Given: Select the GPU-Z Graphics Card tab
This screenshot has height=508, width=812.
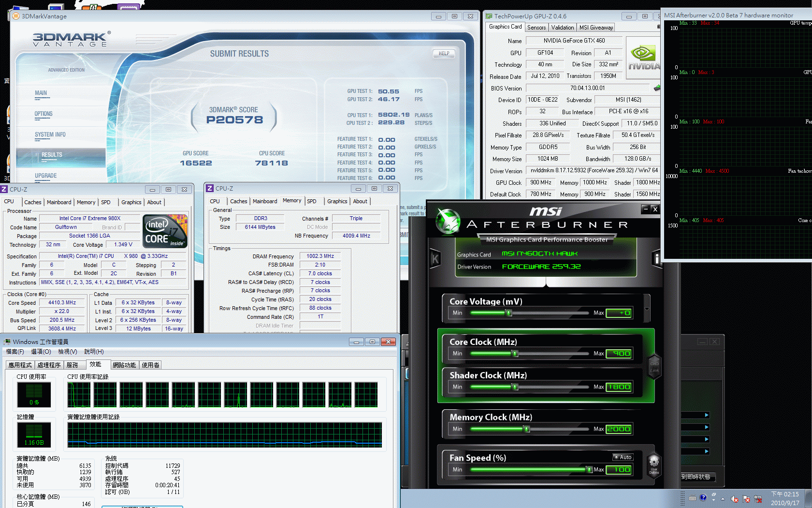Looking at the screenshot, I should click(x=505, y=27).
